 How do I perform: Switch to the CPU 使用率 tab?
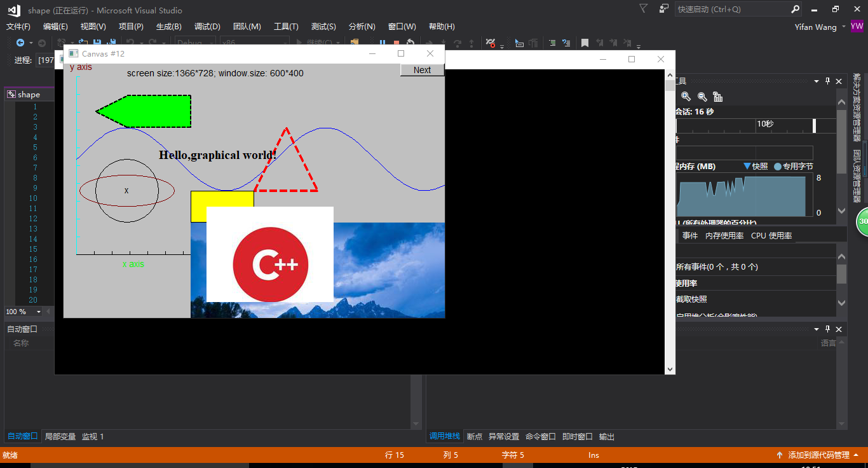771,236
